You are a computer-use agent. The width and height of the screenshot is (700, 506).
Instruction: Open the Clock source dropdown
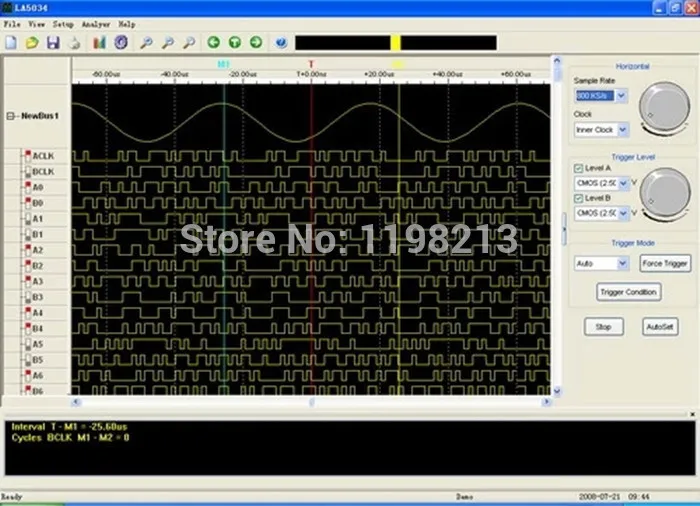click(623, 130)
